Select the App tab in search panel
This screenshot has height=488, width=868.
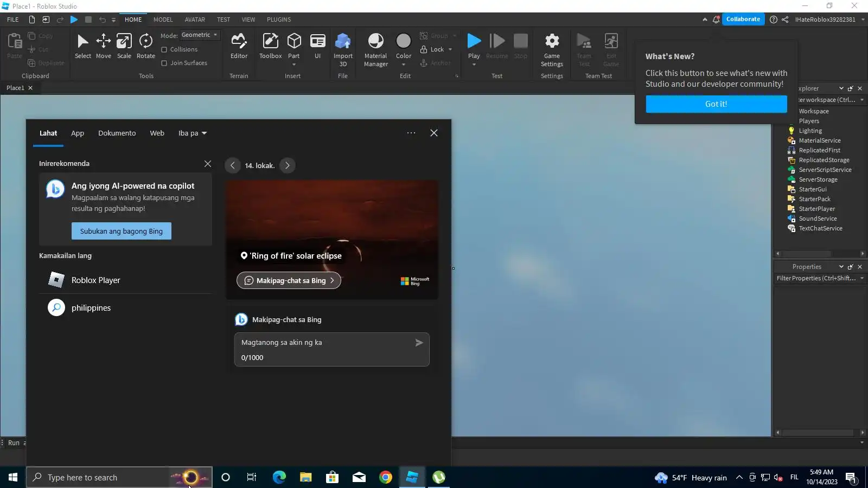point(78,133)
